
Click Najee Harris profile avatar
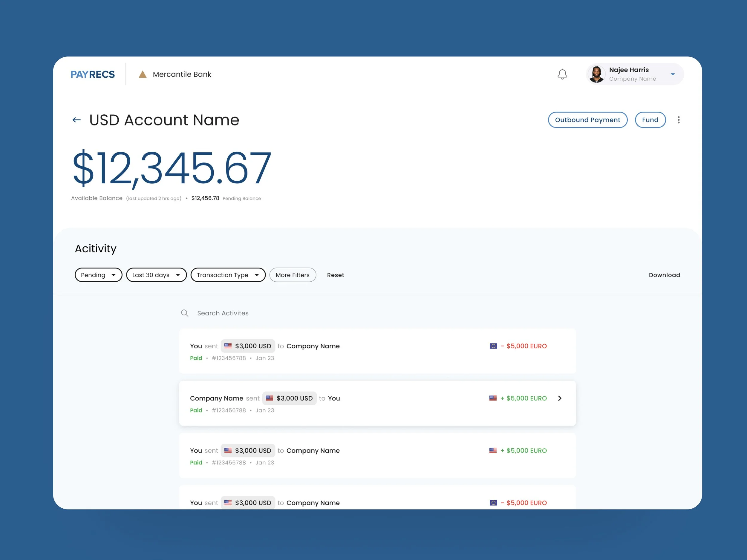pyautogui.click(x=596, y=74)
